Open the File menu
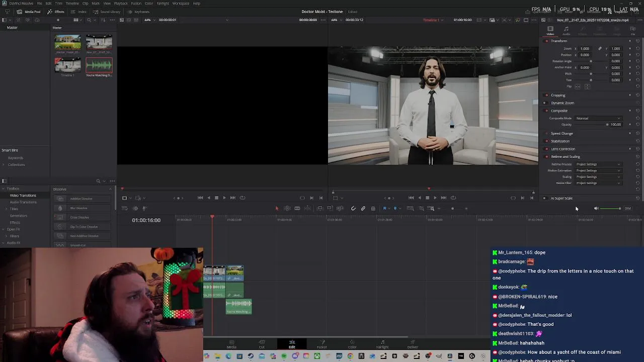 pyautogui.click(x=39, y=3)
